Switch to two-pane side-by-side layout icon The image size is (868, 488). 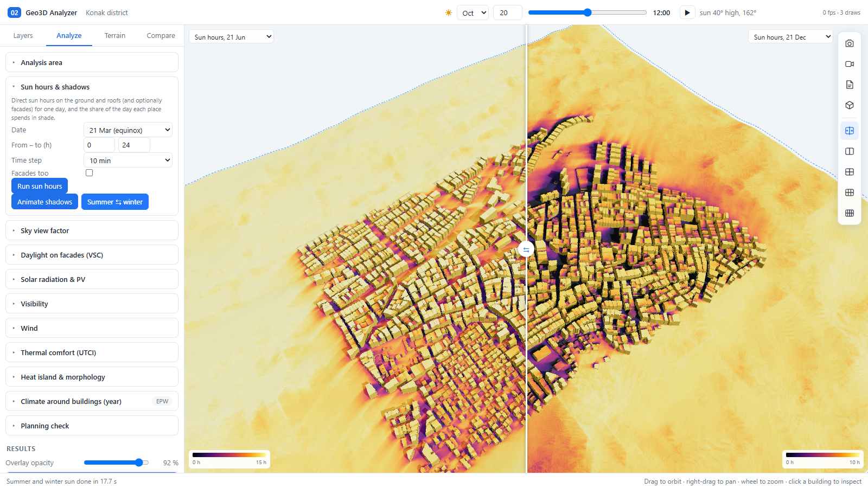[x=850, y=151]
